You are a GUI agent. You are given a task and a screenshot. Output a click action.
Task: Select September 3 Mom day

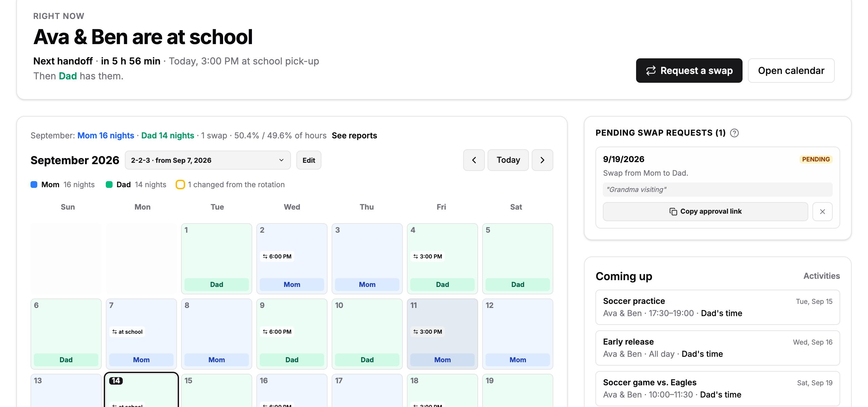point(367,258)
